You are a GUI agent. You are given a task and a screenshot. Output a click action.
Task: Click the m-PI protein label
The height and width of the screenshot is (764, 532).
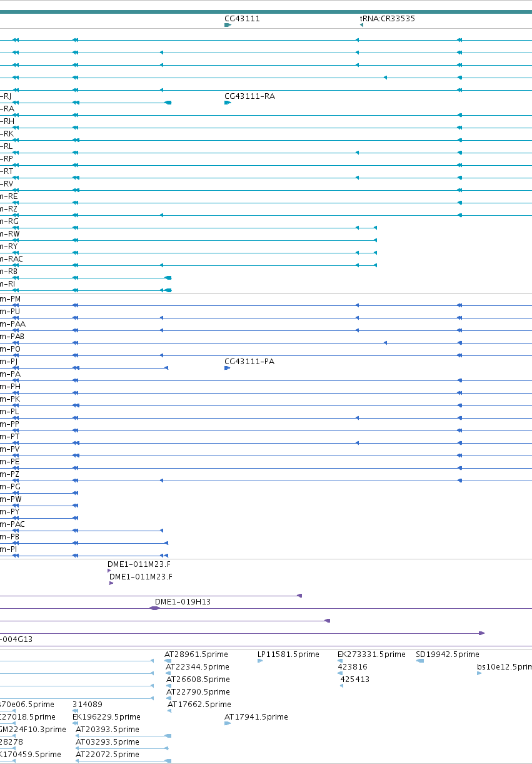9,549
